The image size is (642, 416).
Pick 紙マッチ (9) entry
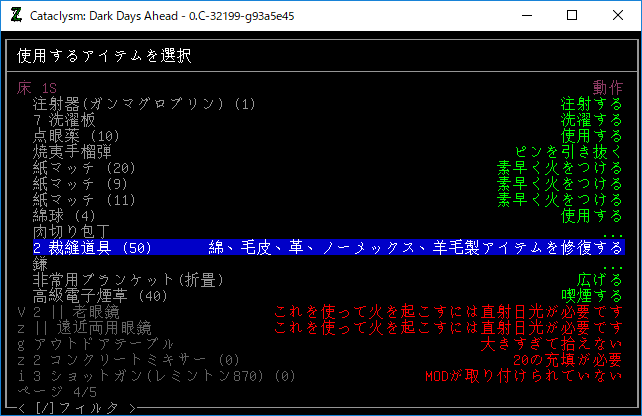click(80, 183)
